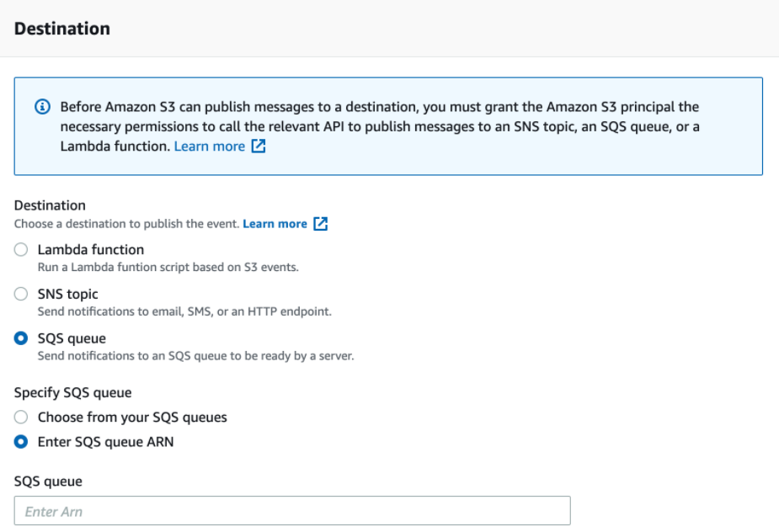Click the info icon in the blue banner

pos(42,106)
